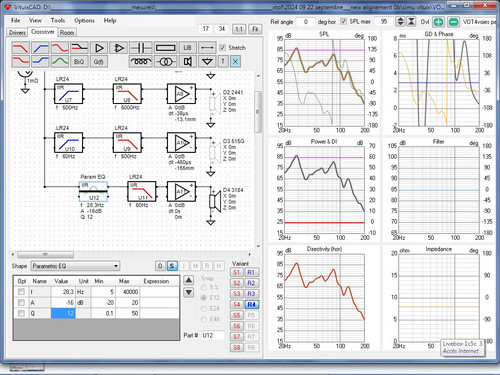Viewport: 500px width, 375px height.
Task: Select the E48 snap radio button
Action: pyautogui.click(x=204, y=319)
